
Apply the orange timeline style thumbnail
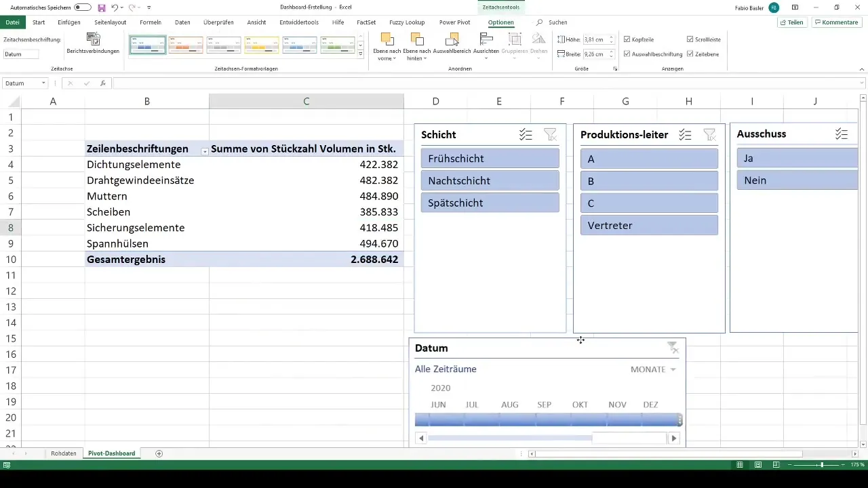[x=186, y=45]
